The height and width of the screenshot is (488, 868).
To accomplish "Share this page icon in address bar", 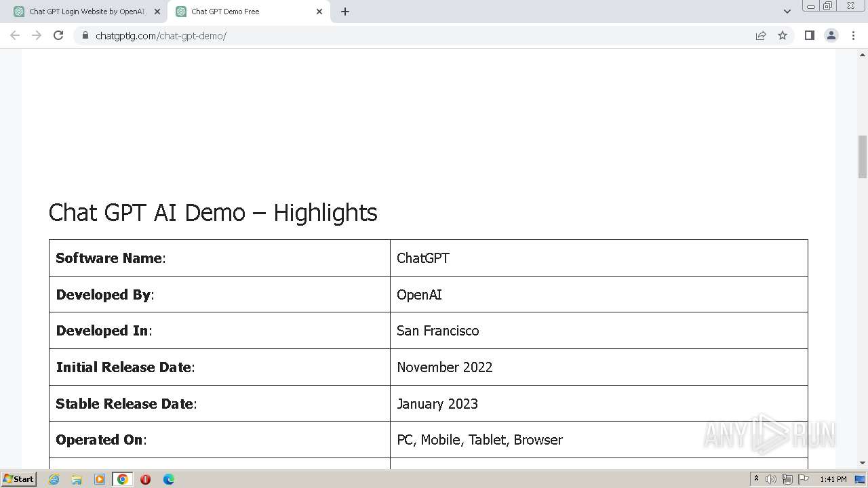I will tap(761, 35).
